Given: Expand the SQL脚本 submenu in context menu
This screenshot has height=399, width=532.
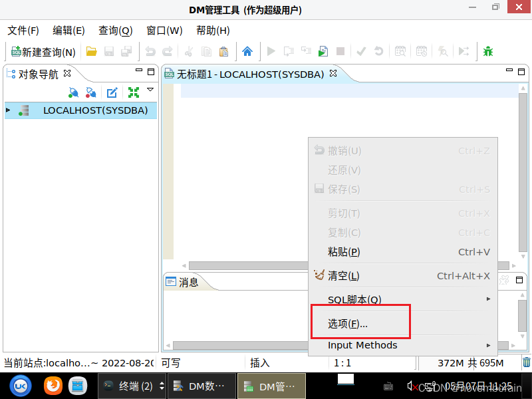Looking at the screenshot, I should [x=355, y=300].
